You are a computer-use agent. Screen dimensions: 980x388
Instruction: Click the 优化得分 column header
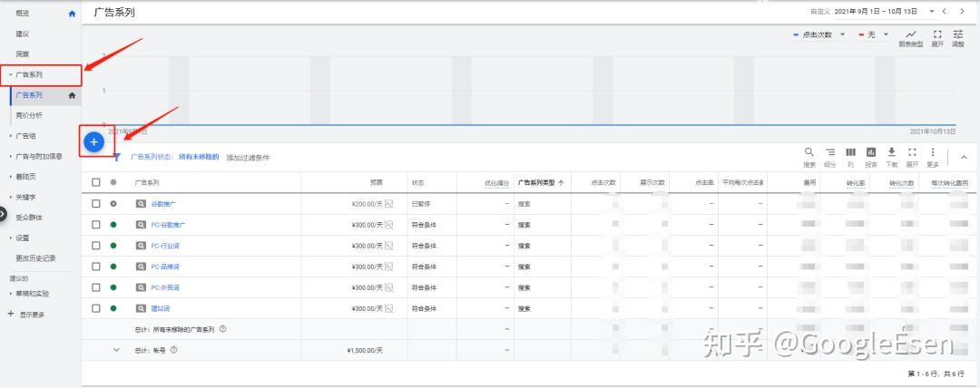(497, 182)
